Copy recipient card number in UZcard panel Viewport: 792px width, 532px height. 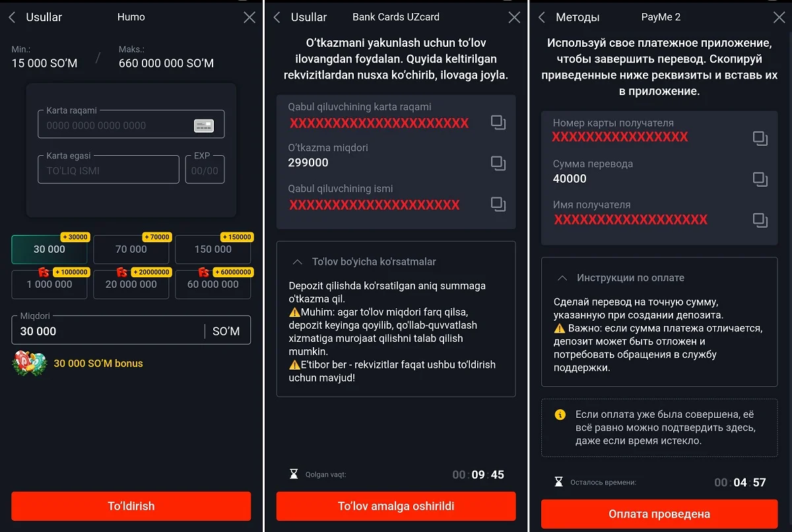(498, 122)
